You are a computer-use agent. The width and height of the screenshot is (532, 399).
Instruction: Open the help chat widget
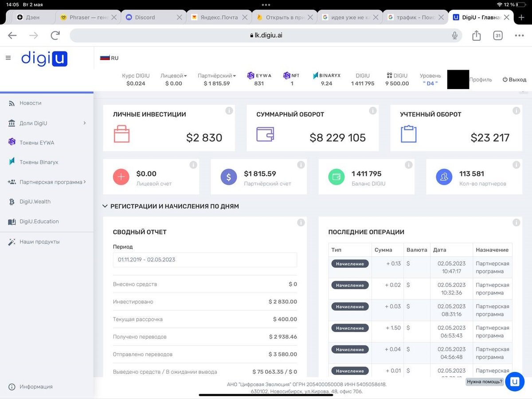click(515, 381)
